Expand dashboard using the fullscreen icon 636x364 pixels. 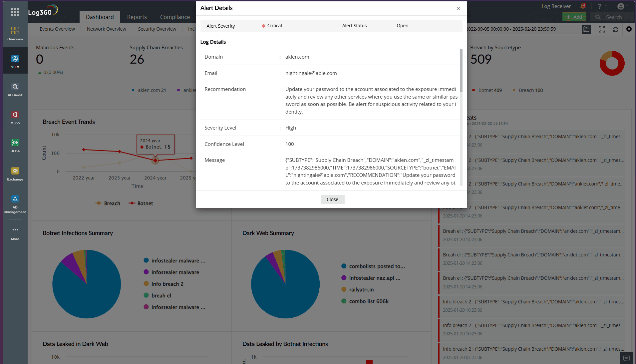pos(602,29)
